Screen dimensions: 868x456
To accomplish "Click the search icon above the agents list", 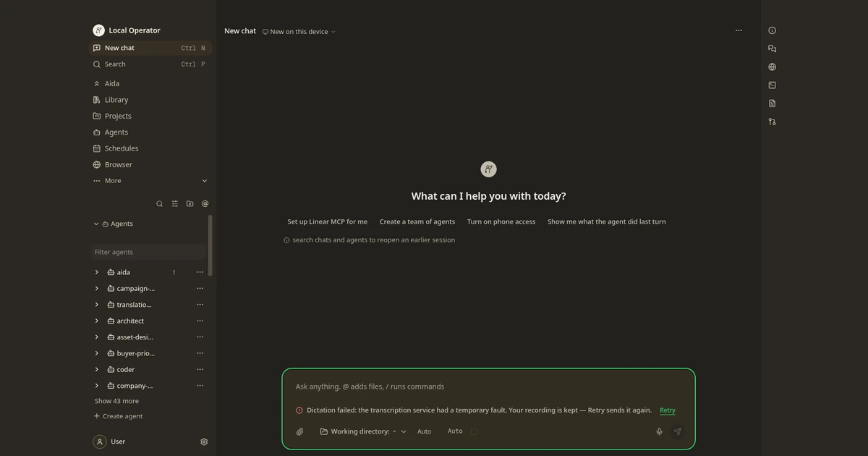I will click(x=160, y=204).
